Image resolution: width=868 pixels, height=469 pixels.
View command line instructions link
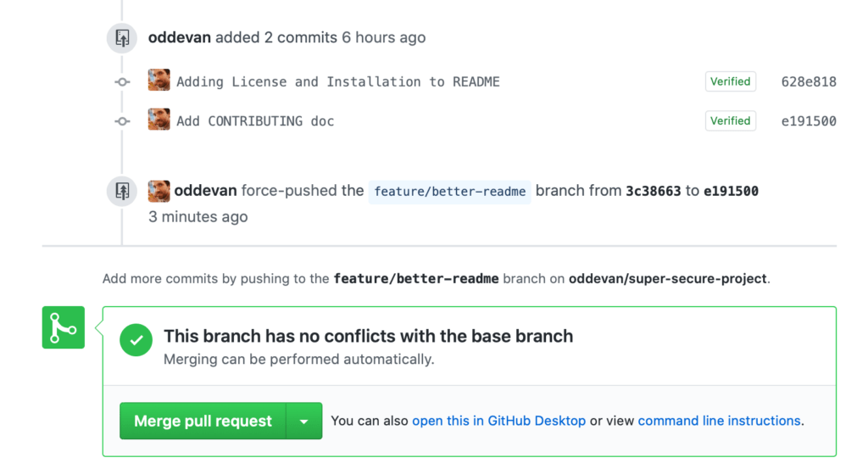(x=719, y=421)
